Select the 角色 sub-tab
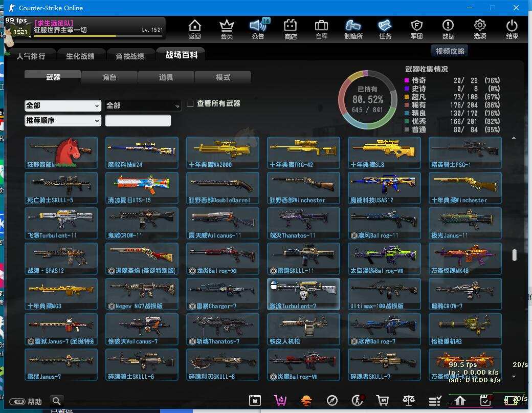The width and height of the screenshot is (532, 413). click(109, 77)
